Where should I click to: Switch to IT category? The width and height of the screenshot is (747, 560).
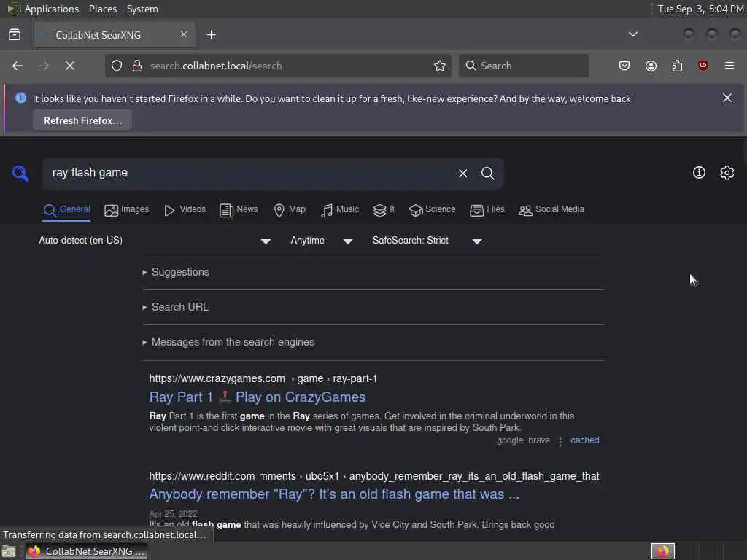coord(384,209)
